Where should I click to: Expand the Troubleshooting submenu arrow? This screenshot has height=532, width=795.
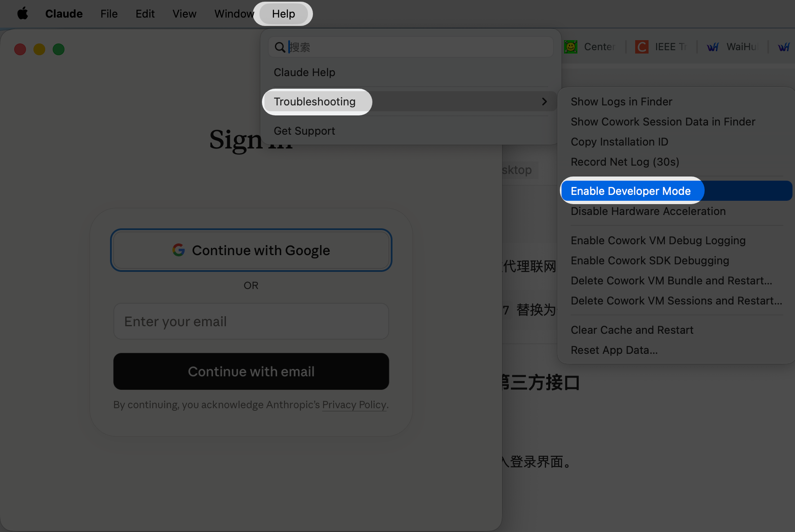pyautogui.click(x=544, y=102)
